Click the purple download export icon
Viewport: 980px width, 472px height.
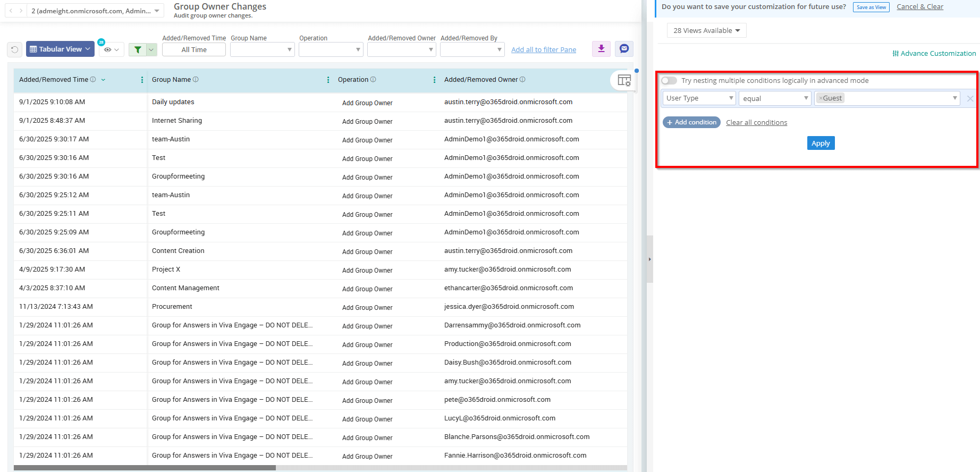click(x=601, y=49)
